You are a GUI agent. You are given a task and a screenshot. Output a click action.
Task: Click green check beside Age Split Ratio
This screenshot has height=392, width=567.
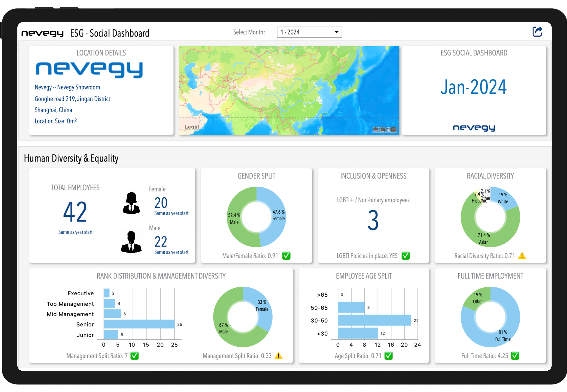pos(388,356)
